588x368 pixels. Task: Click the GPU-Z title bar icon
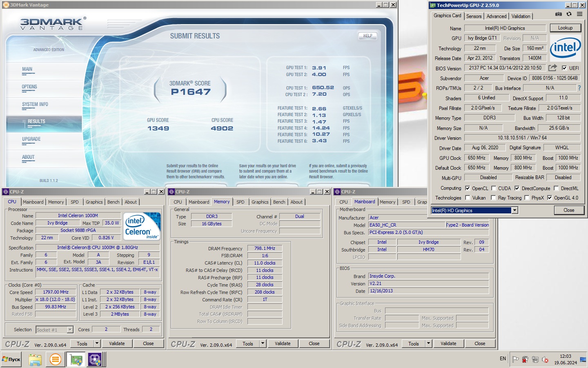click(x=433, y=5)
